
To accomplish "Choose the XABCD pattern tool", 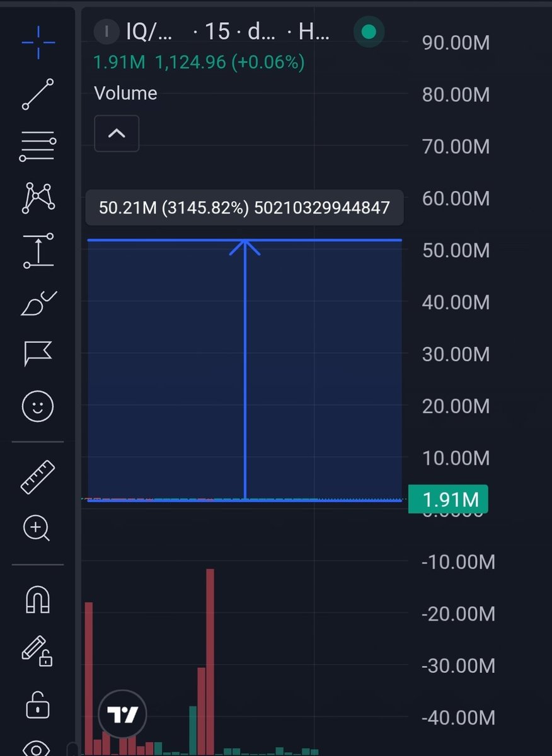I will point(38,197).
